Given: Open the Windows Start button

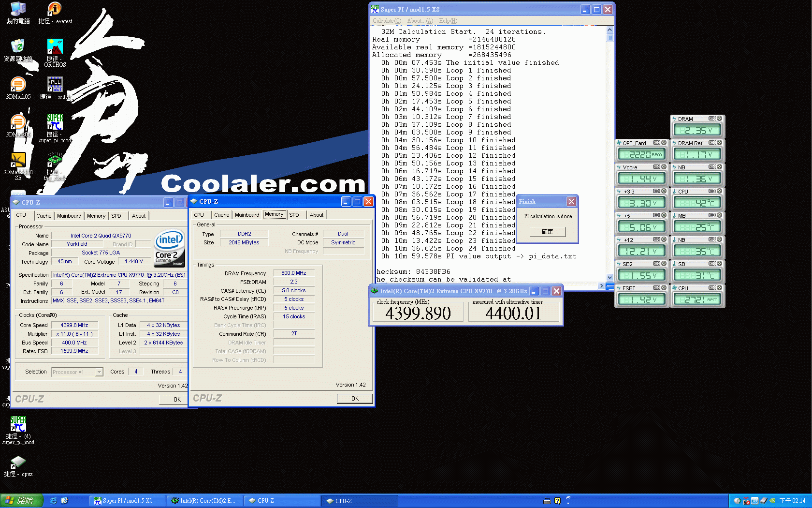Looking at the screenshot, I should (x=21, y=501).
